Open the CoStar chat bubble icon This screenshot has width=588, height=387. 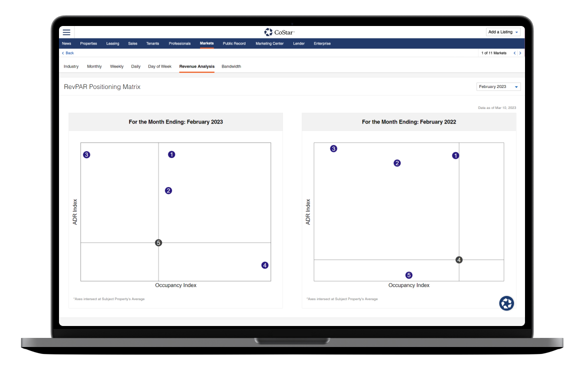pos(506,303)
